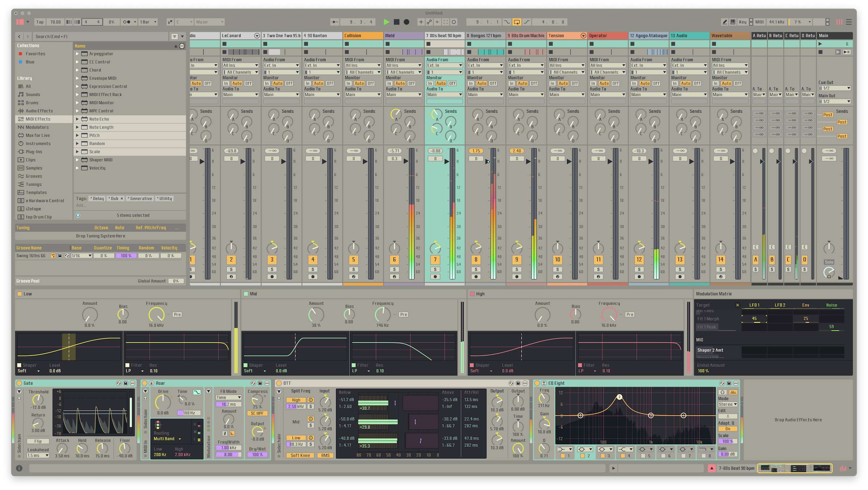The width and height of the screenshot is (868, 490).
Task: Toggle the Loop switch in transport
Action: pyautogui.click(x=517, y=22)
